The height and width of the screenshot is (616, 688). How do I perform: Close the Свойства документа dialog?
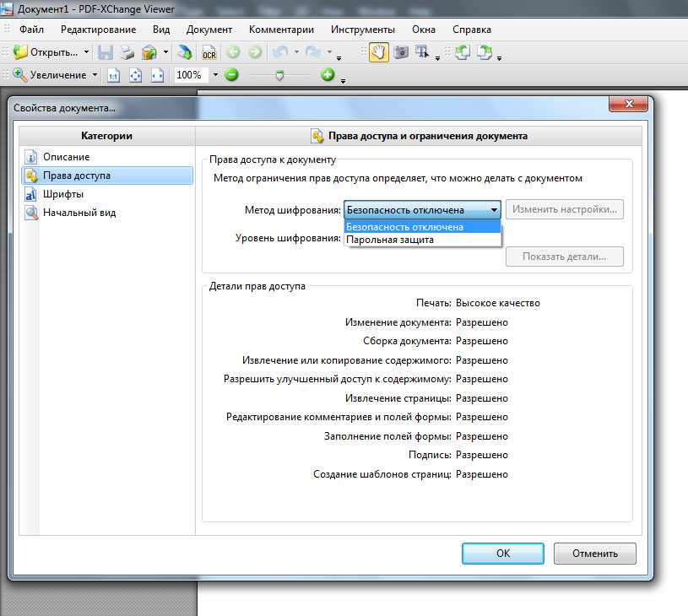point(628,104)
